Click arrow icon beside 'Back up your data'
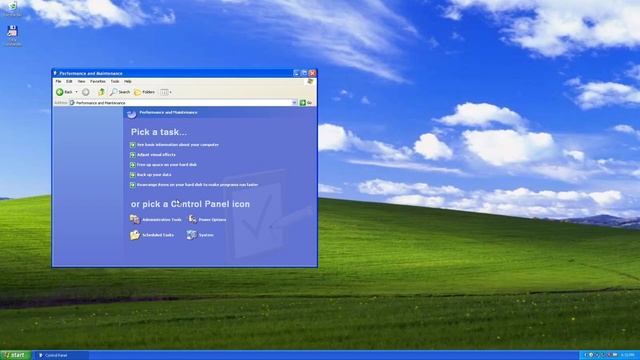 [133, 175]
